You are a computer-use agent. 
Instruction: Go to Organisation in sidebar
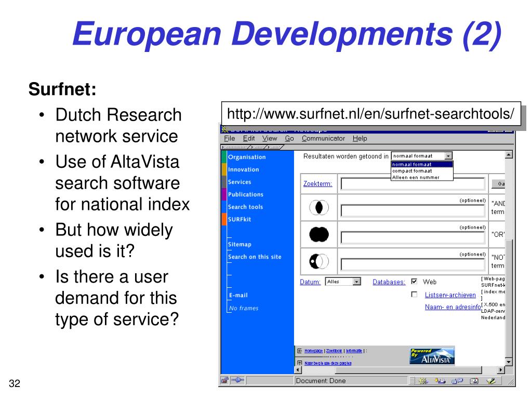pos(247,157)
